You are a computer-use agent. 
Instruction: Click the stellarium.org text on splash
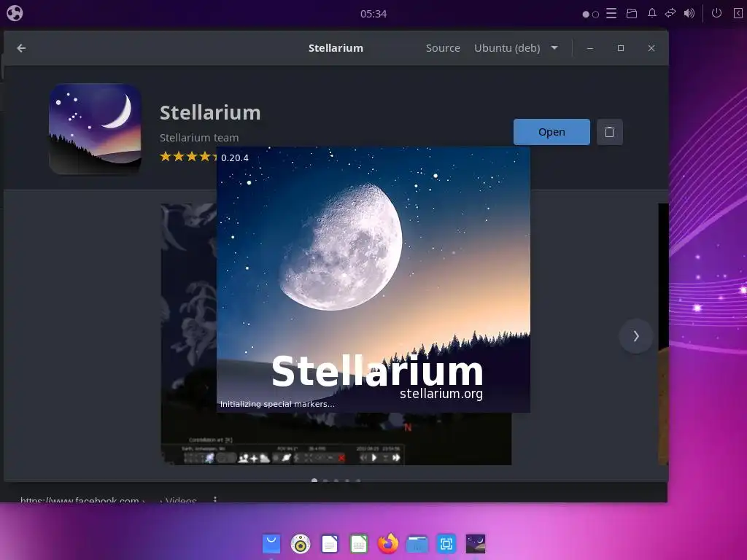pyautogui.click(x=441, y=394)
